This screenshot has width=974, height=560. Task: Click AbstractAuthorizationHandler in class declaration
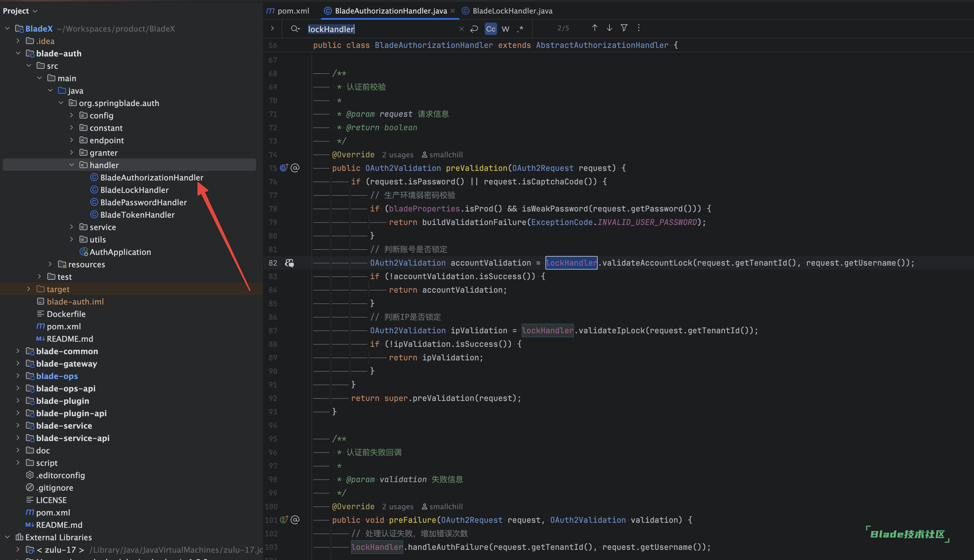602,45
